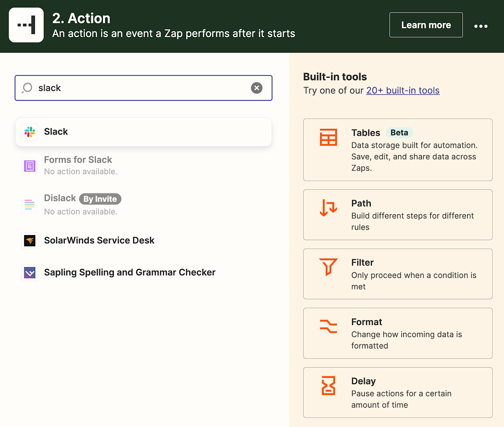
Task: Click the Slack logo icon
Action: (x=30, y=132)
